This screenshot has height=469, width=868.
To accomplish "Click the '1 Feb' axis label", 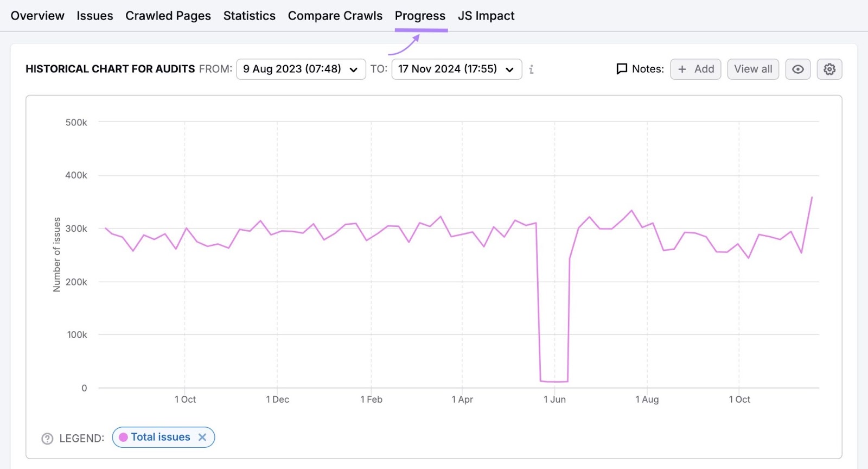I will pos(372,400).
